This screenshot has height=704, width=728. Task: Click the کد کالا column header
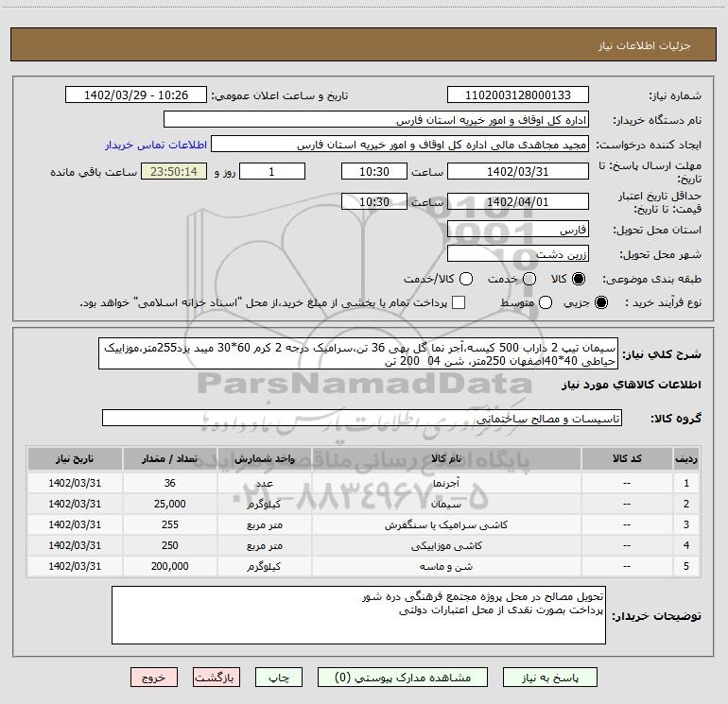click(x=627, y=459)
